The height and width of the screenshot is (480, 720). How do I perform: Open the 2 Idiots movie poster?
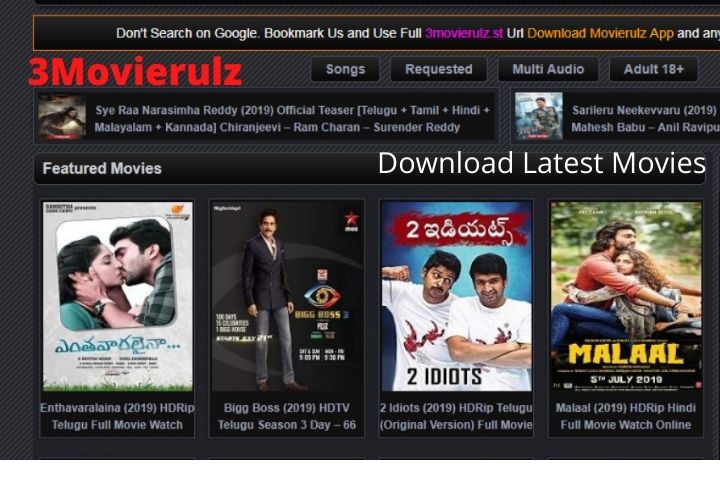click(x=456, y=296)
